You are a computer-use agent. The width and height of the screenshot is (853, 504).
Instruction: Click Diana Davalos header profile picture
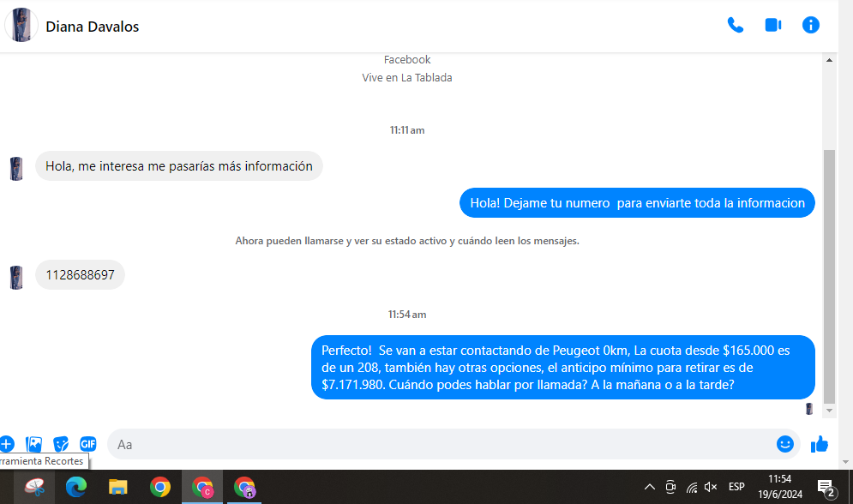[21, 26]
